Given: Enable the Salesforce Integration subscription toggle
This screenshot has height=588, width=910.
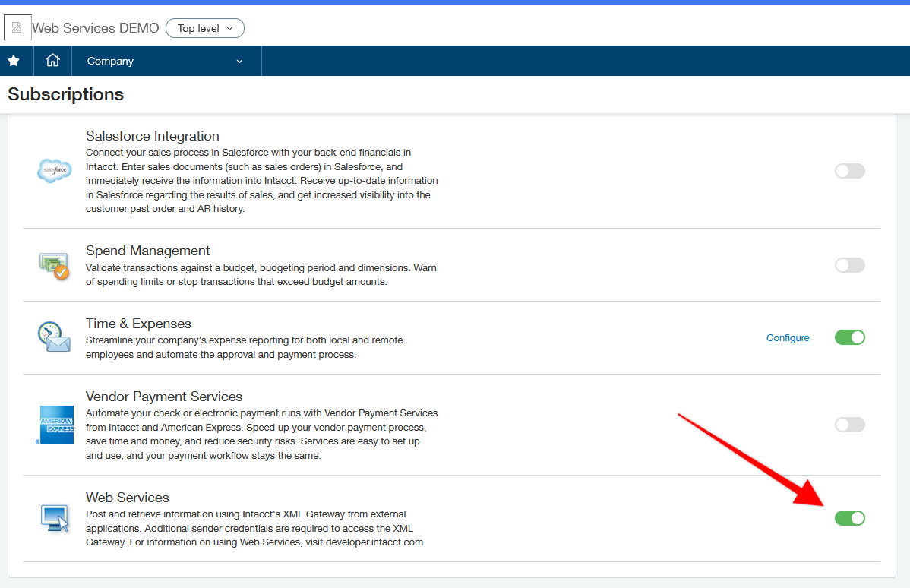Looking at the screenshot, I should point(850,171).
